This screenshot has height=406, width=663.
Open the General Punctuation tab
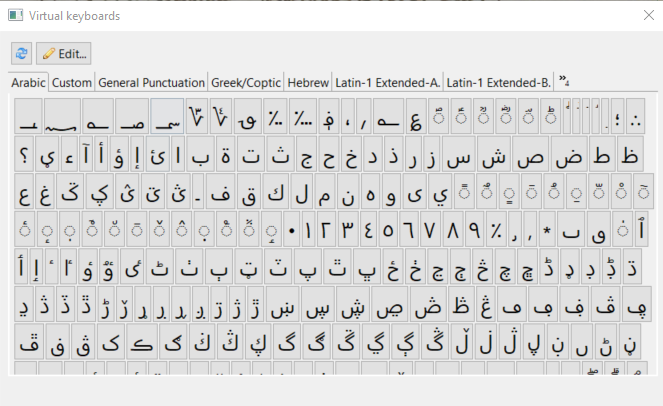pyautogui.click(x=151, y=82)
